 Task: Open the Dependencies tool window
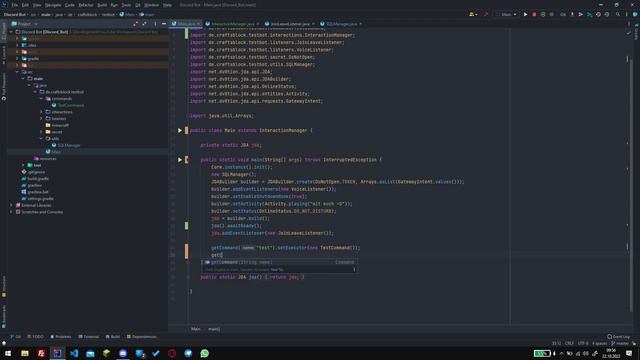point(142,337)
